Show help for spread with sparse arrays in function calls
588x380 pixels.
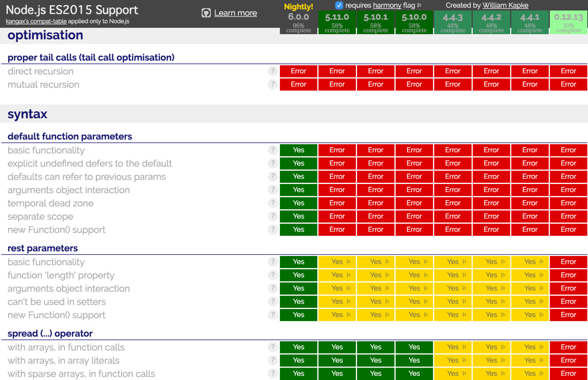[273, 374]
